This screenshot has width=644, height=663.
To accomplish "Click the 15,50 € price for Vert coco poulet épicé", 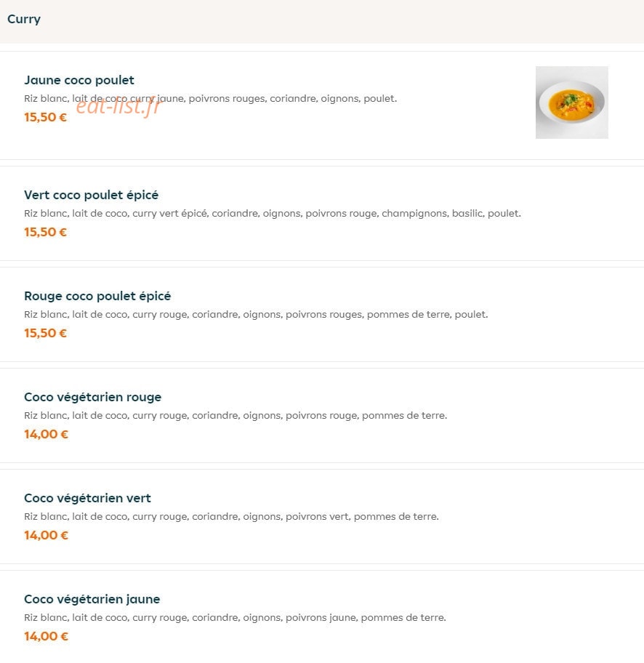I will click(x=45, y=232).
